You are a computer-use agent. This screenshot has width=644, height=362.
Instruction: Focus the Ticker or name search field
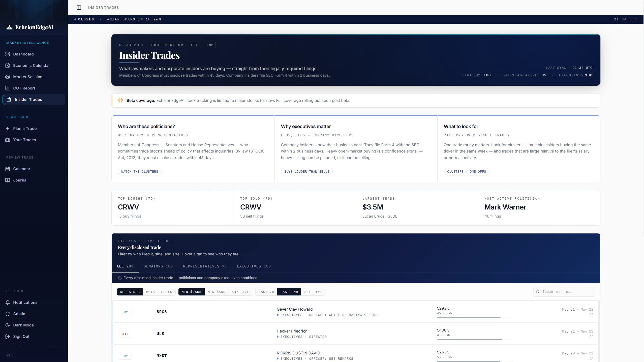point(564,292)
